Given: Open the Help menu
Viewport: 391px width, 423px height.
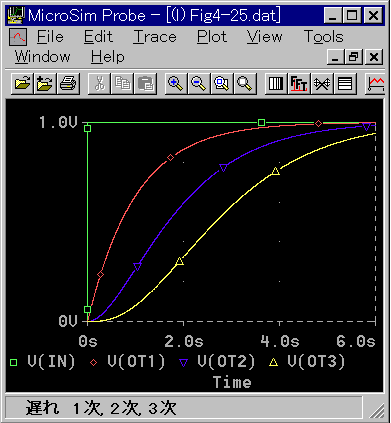Looking at the screenshot, I should pos(108,57).
